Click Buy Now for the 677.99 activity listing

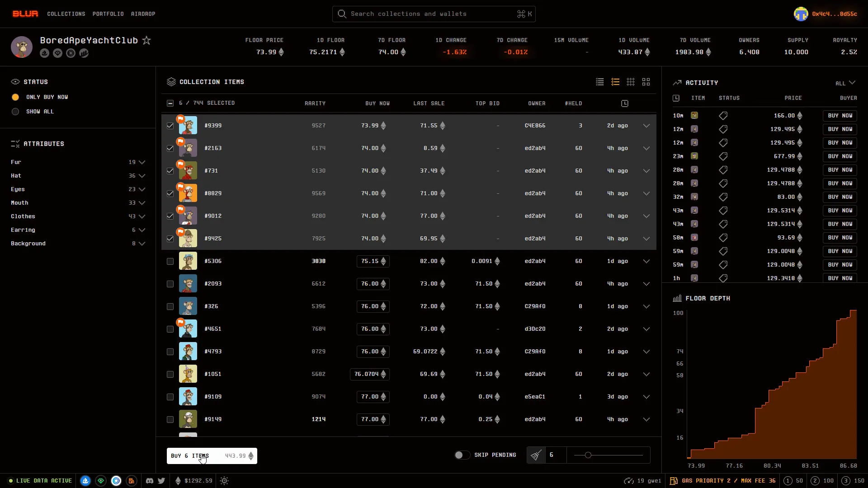(840, 156)
